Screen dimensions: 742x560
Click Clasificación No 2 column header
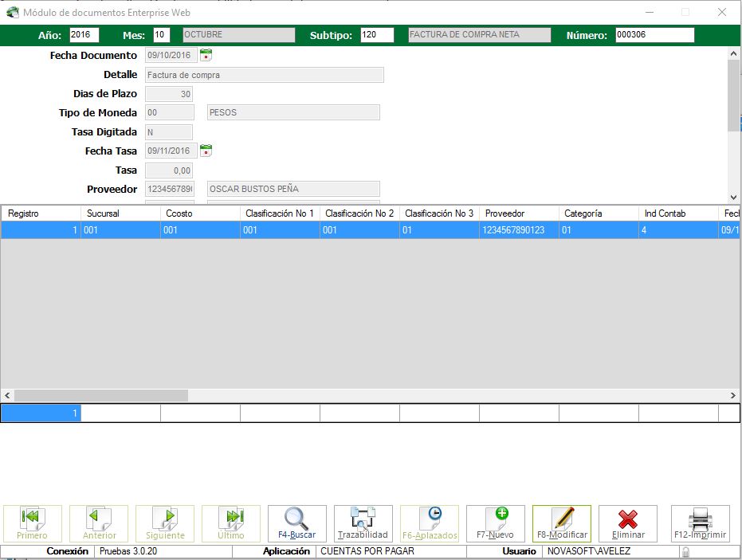click(x=359, y=213)
